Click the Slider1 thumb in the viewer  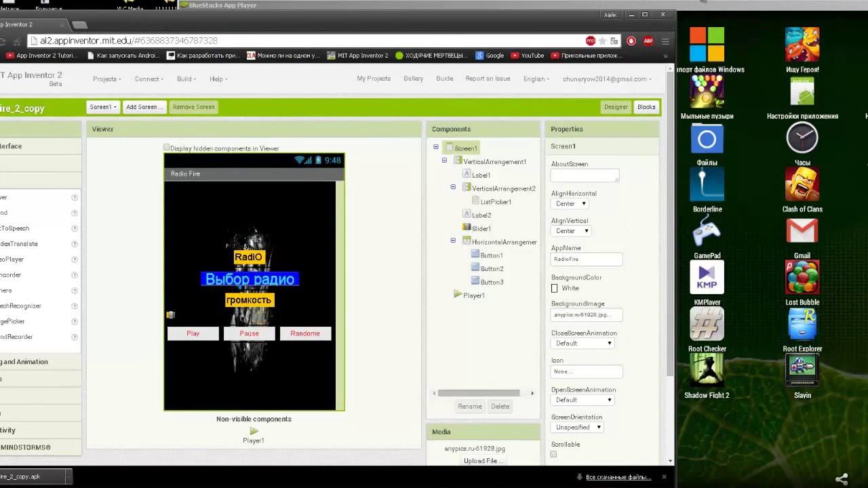[170, 314]
